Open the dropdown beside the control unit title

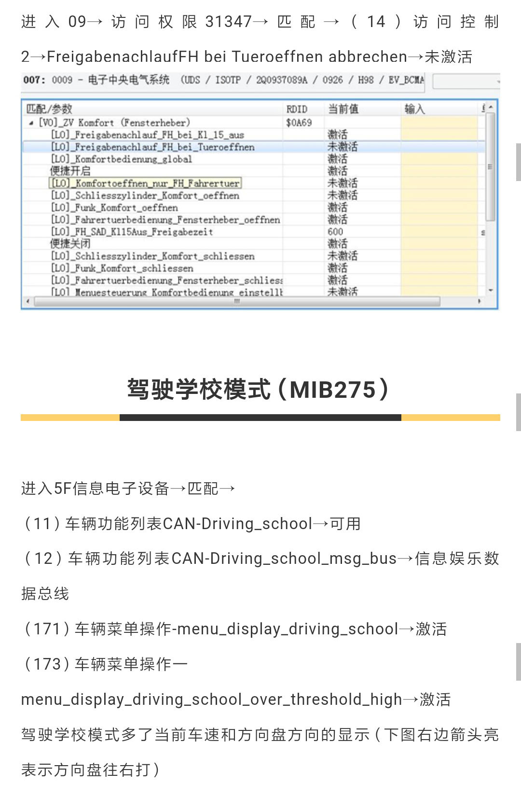466,81
